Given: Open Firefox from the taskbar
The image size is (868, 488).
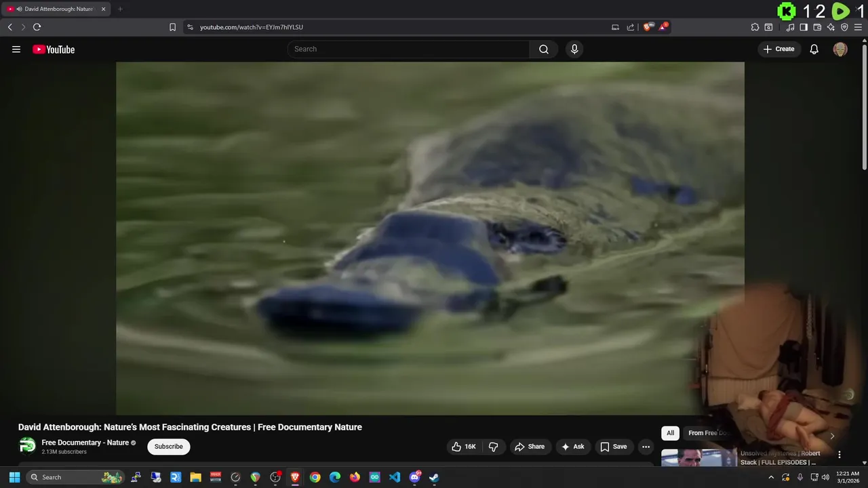Looking at the screenshot, I should (355, 477).
